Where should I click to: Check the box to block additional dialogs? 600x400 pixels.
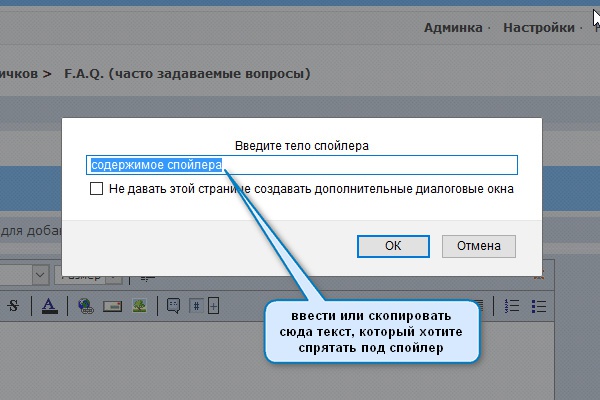point(96,188)
